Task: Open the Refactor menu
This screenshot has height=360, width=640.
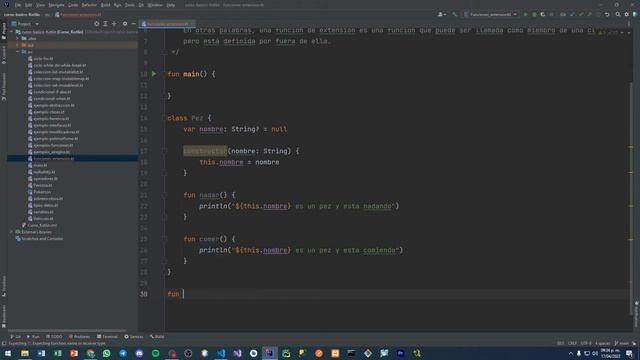Action: pyautogui.click(x=89, y=5)
